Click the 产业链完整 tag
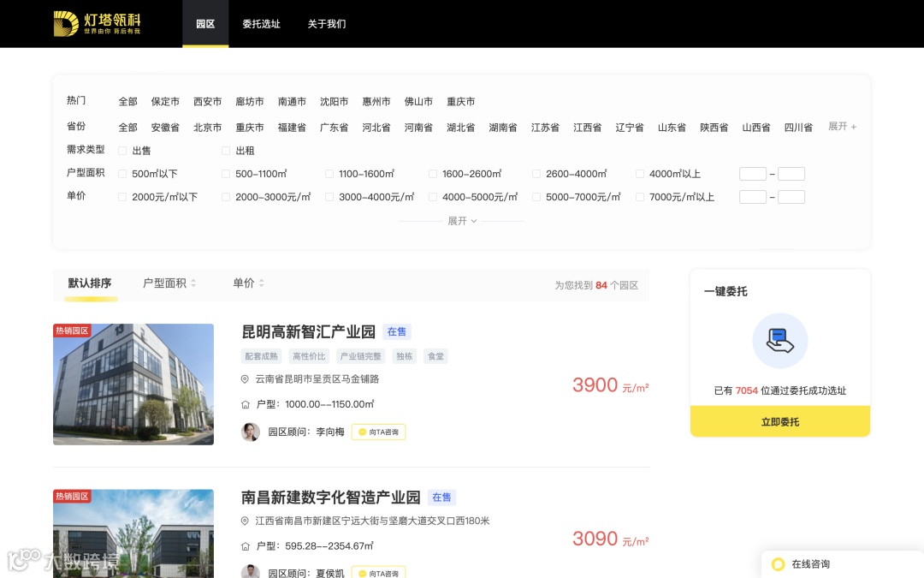Viewport: 924px width, 578px height. 361,356
